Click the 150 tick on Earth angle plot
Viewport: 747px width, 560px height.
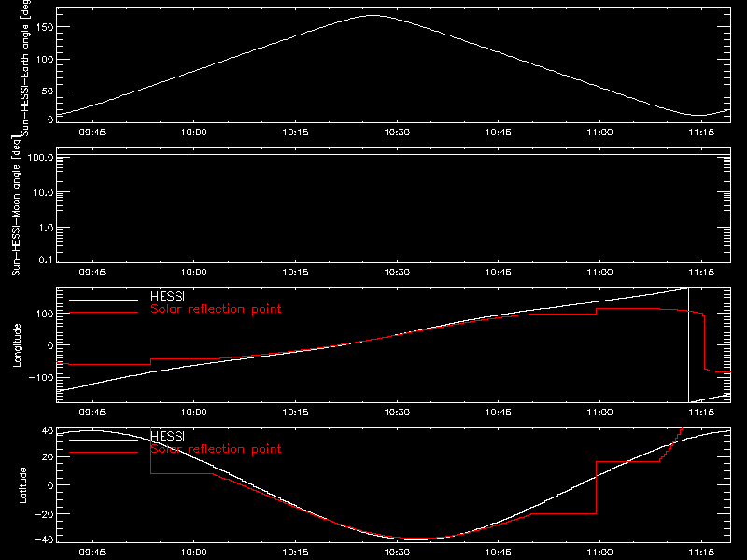click(45, 27)
